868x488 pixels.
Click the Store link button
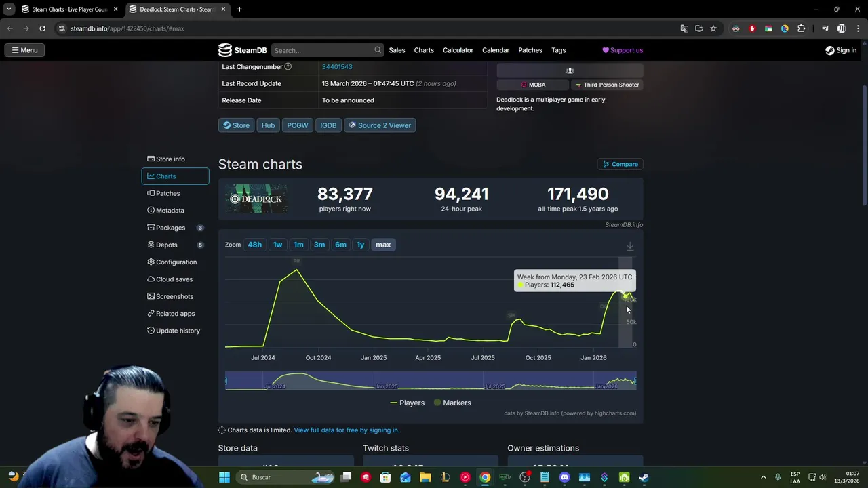click(x=236, y=125)
